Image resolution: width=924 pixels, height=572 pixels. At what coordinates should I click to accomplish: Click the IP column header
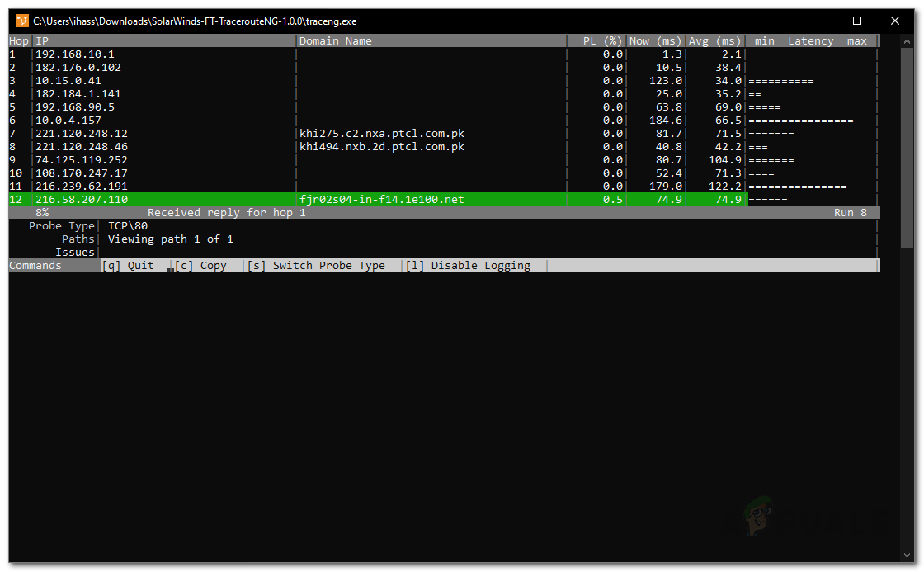pos(42,41)
